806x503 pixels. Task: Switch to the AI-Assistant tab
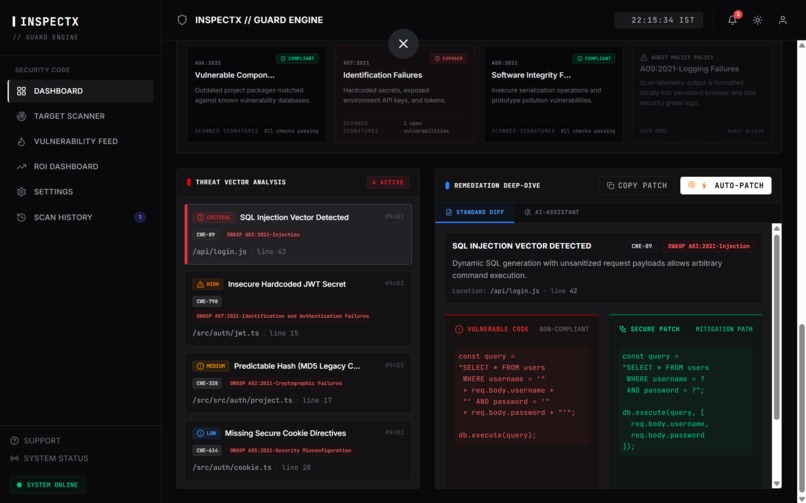(x=552, y=212)
